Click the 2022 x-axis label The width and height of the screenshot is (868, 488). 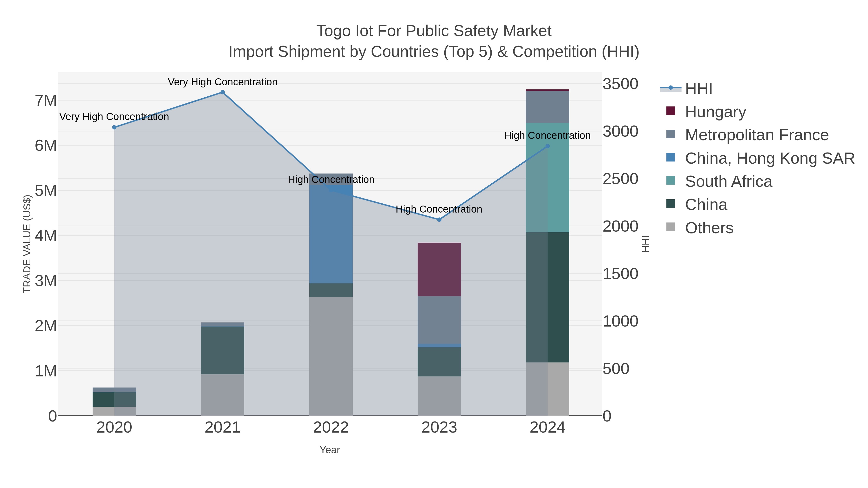point(331,428)
